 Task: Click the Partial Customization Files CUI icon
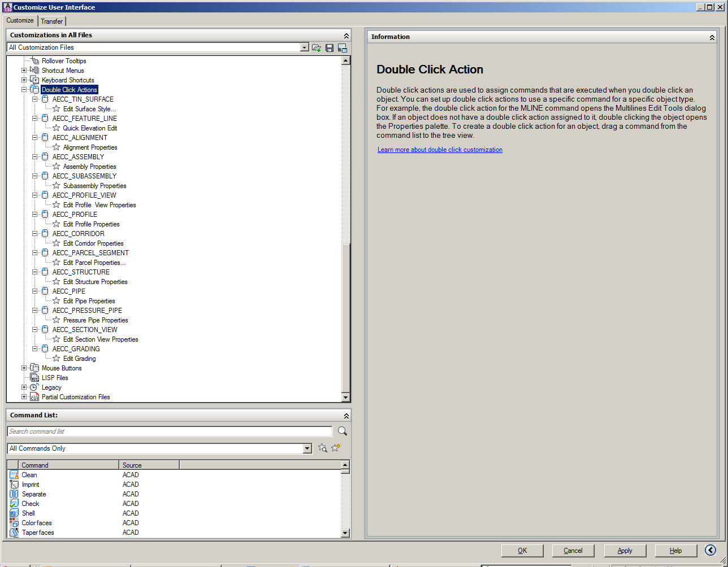click(34, 397)
